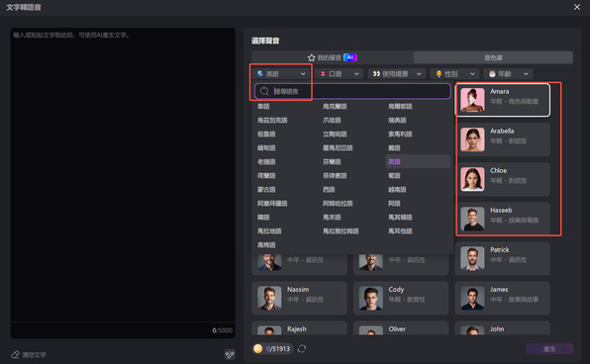Choose 烏克蘭語 from the language list
Viewport: 590px width, 364px height.
[335, 107]
